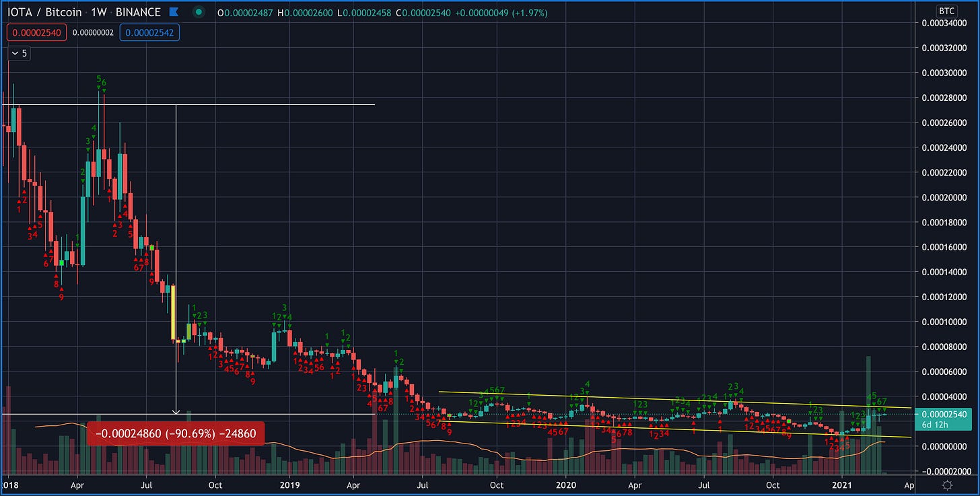
Task: Open chart settings gear at bottom right
Action: pos(947,485)
